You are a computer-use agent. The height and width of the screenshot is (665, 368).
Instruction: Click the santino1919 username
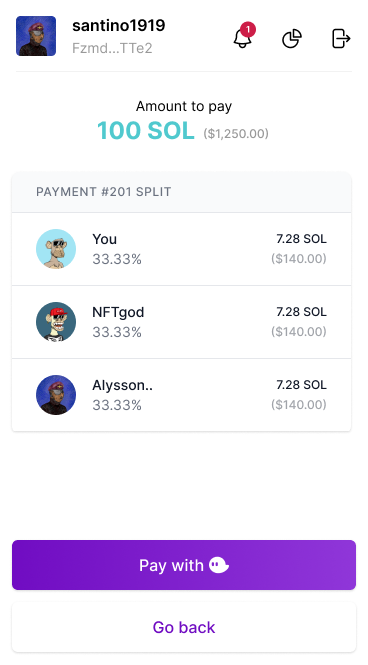pos(119,25)
